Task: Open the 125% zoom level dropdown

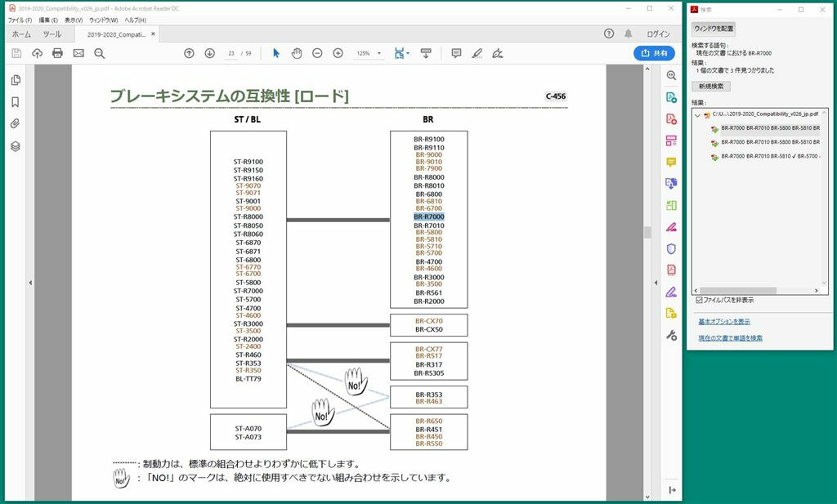Action: [368, 53]
